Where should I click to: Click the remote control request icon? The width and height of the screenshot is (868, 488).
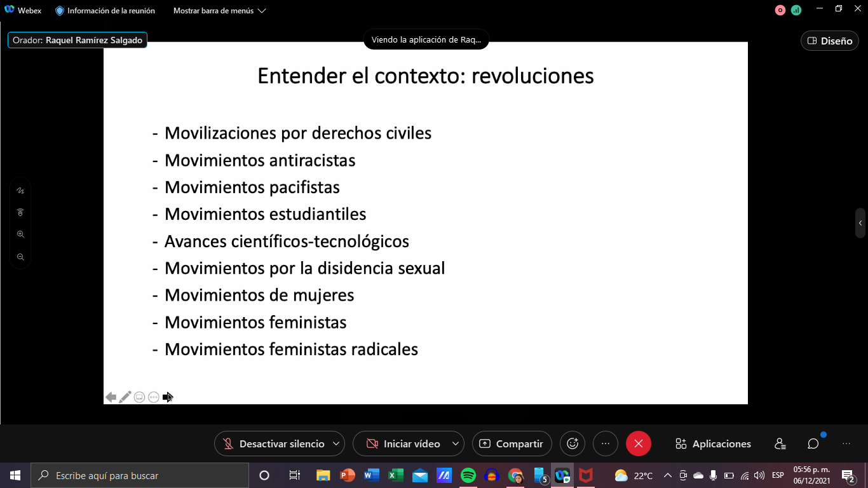click(x=20, y=212)
